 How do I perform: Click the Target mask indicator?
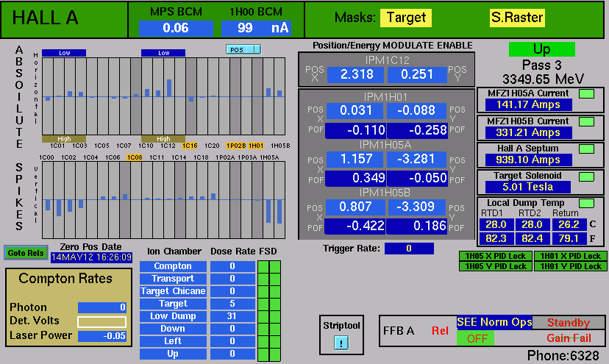(x=406, y=18)
